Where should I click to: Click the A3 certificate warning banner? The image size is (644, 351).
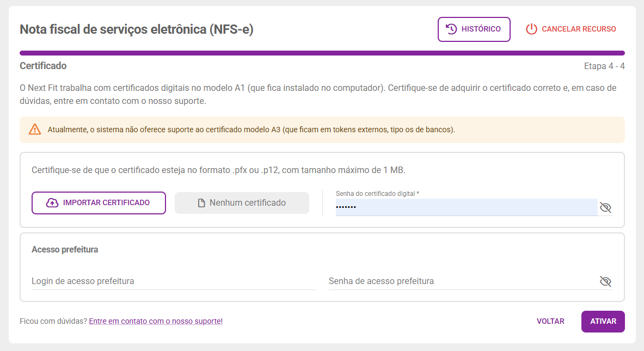pos(322,130)
